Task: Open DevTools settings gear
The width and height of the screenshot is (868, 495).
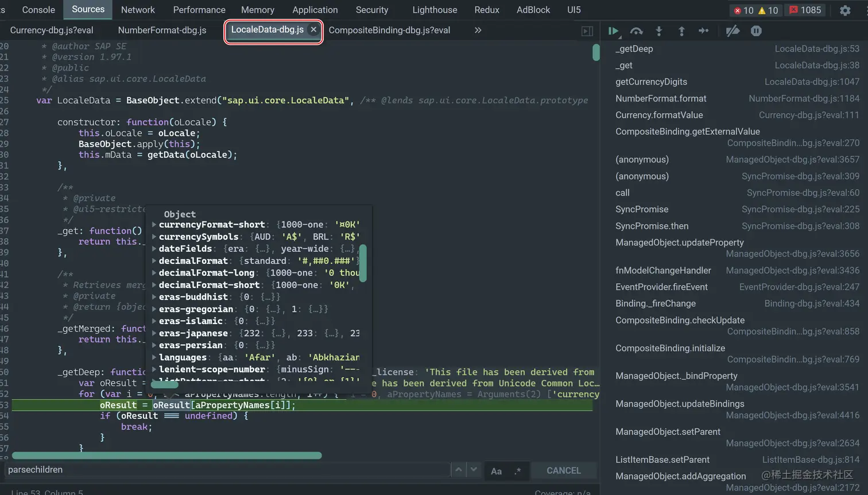Action: click(x=845, y=10)
